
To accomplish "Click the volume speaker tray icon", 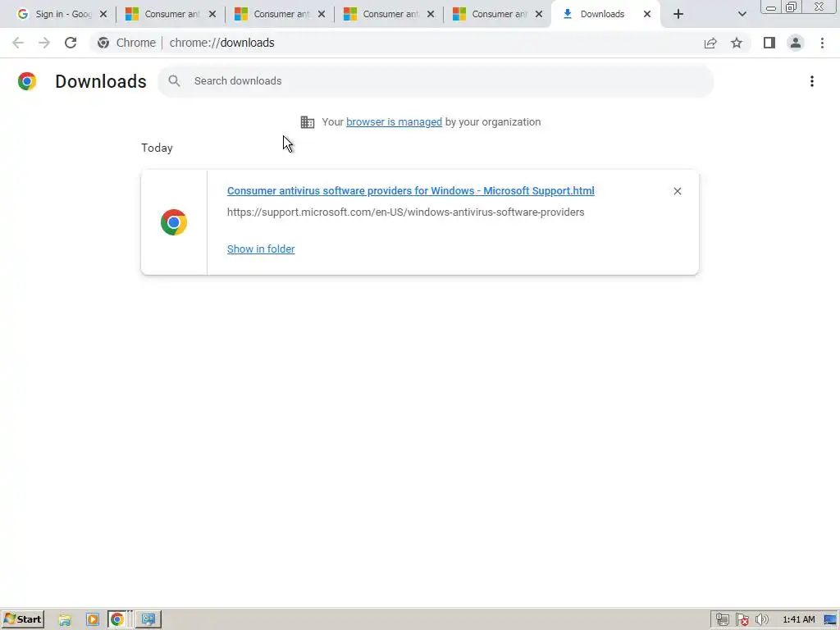I will tap(761, 620).
